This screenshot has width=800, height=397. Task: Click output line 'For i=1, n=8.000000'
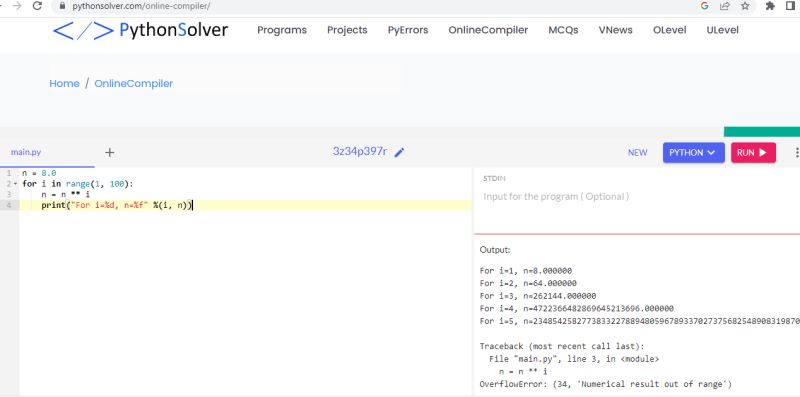(x=526, y=270)
